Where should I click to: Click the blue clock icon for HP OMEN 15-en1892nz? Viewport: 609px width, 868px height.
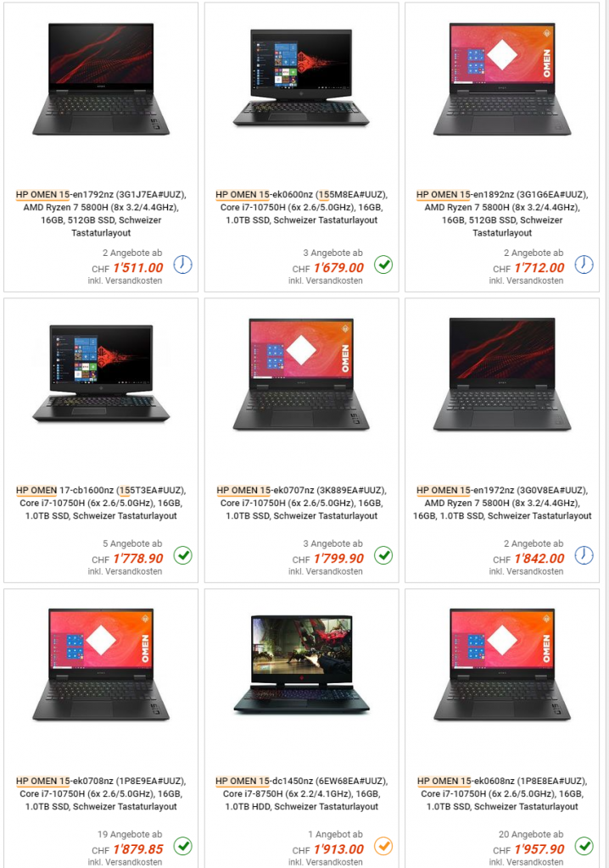point(584,264)
